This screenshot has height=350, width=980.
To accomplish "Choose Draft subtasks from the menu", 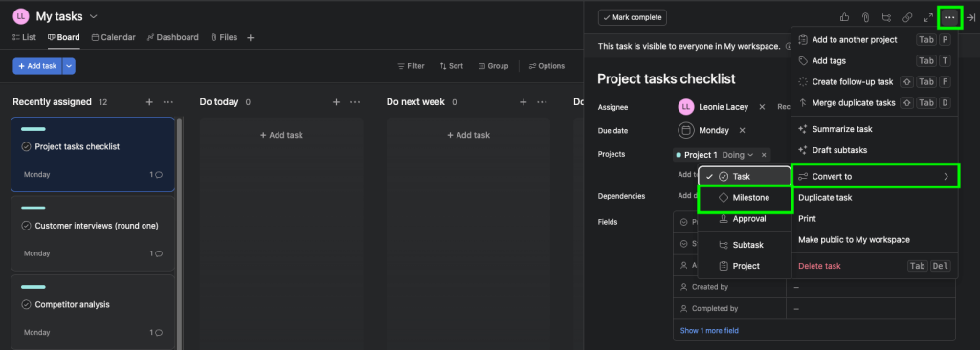I will click(875, 151).
